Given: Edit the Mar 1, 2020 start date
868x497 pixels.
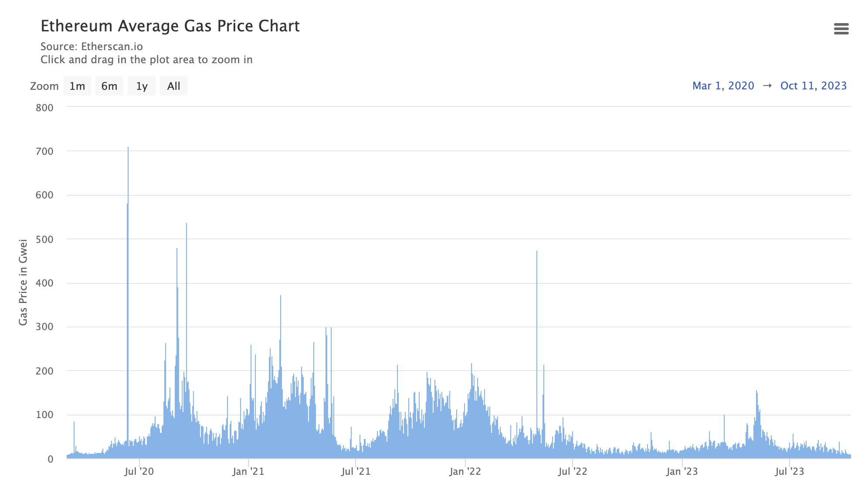Looking at the screenshot, I should point(723,85).
